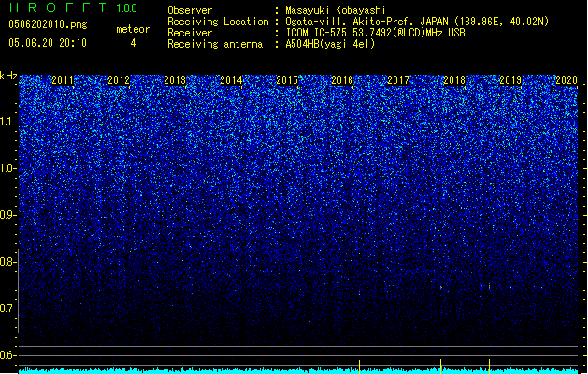588x374 pixels.
Task: Click the Receiving antenna label
Action: 215,44
